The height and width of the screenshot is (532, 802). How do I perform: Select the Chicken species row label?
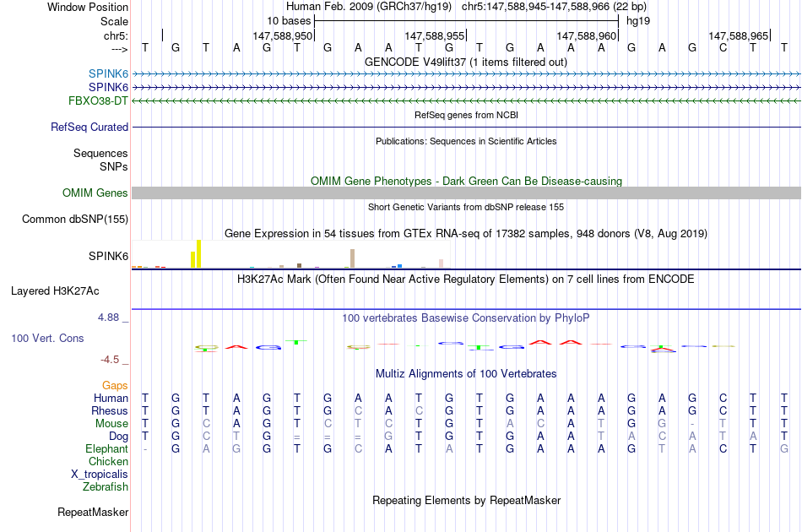click(x=108, y=461)
